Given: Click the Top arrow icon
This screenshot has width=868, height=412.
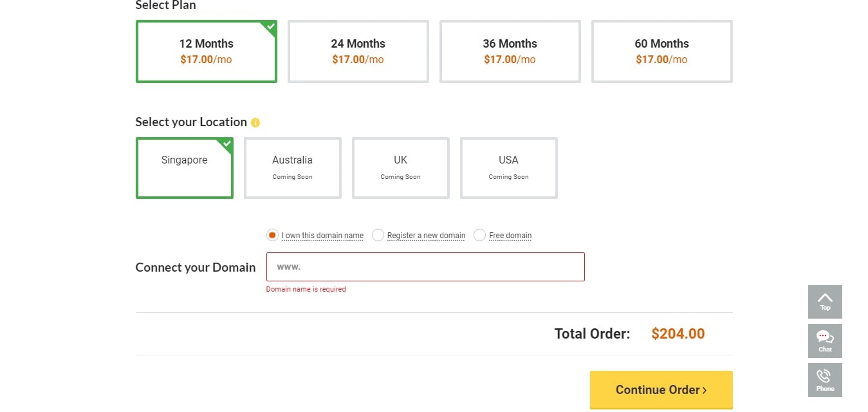Looking at the screenshot, I should [x=825, y=298].
